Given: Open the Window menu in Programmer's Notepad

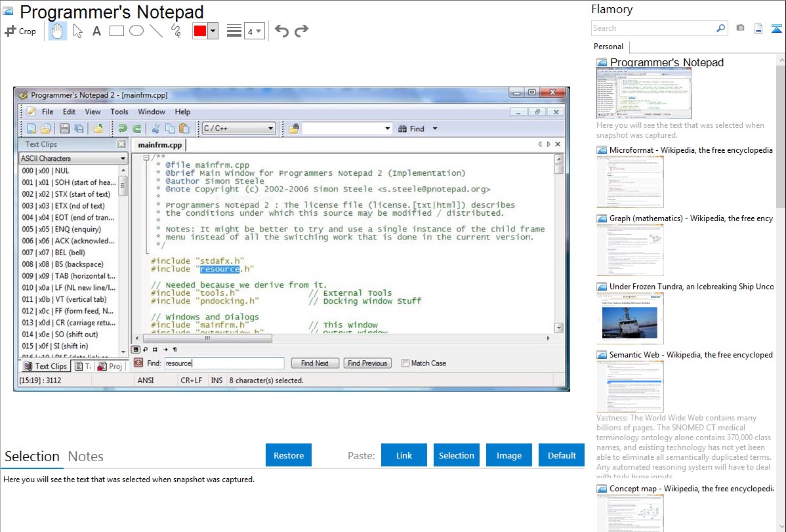Looking at the screenshot, I should pyautogui.click(x=152, y=112).
